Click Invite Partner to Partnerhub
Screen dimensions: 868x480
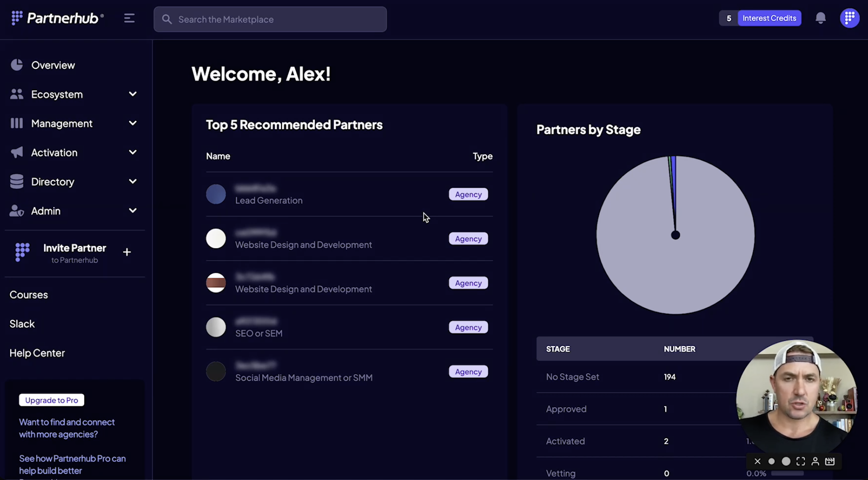[x=75, y=253]
